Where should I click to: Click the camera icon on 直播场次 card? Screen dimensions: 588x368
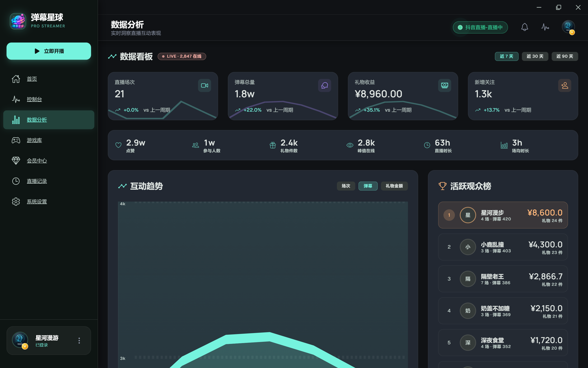pyautogui.click(x=205, y=85)
